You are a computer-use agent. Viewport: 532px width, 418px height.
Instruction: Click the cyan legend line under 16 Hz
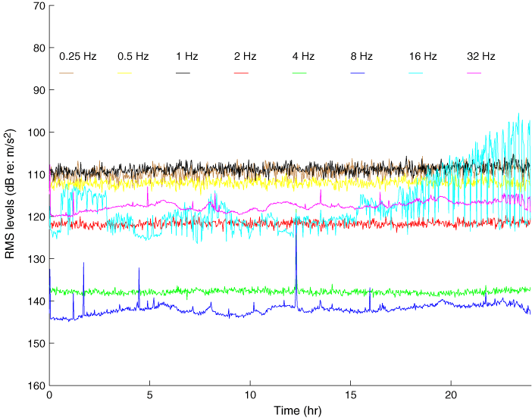pyautogui.click(x=415, y=73)
